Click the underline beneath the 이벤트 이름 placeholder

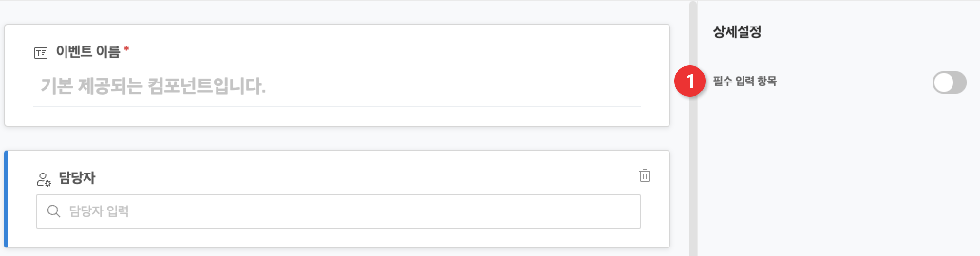coord(337,107)
